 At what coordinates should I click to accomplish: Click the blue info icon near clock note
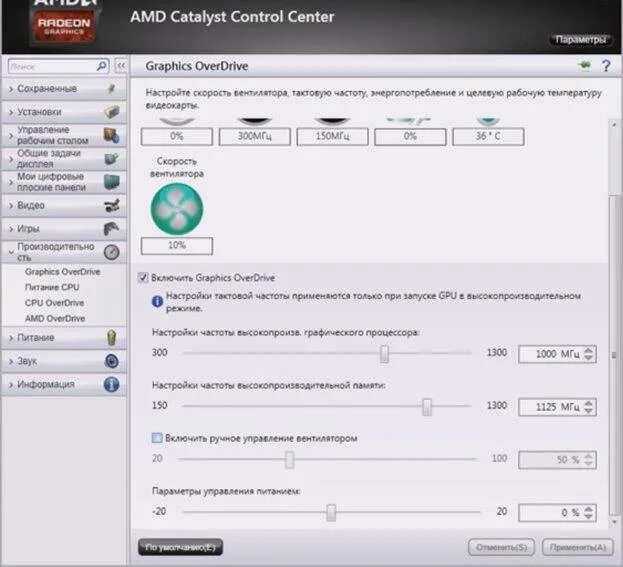coord(157,302)
